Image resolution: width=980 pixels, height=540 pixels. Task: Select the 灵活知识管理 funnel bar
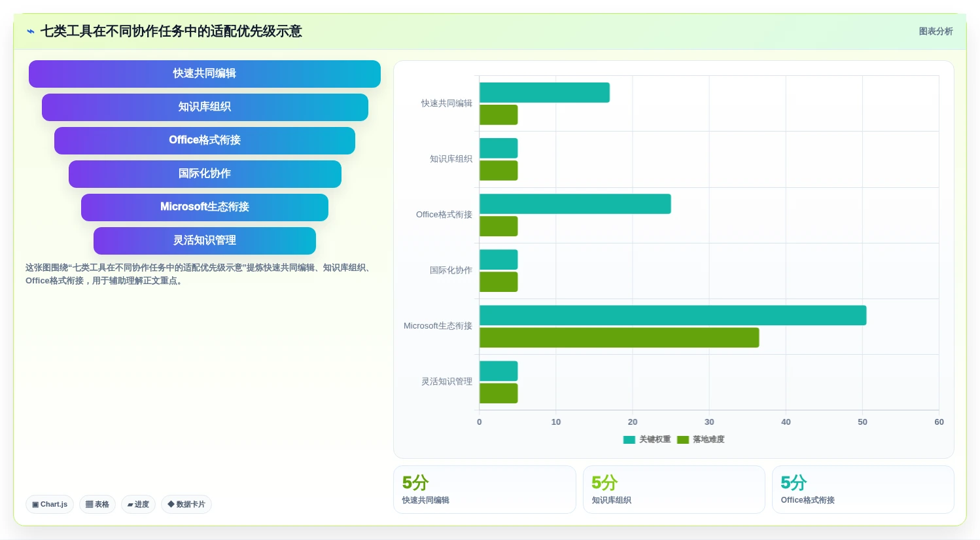205,241
